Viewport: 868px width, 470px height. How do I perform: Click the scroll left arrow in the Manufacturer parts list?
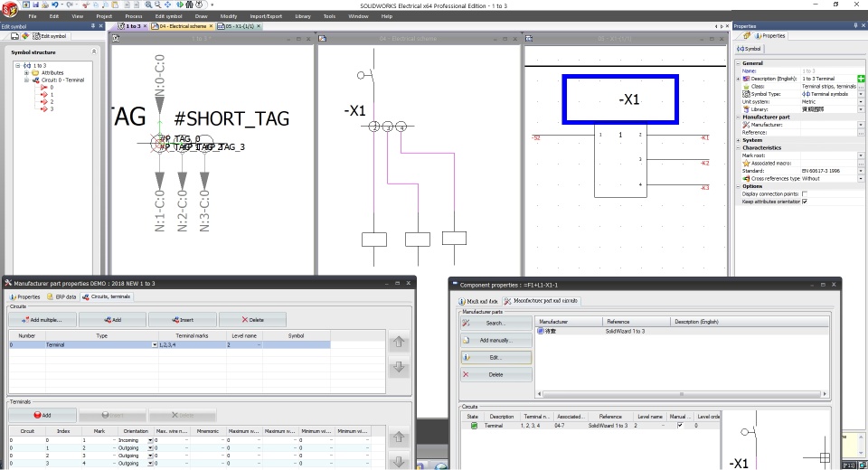[x=539, y=394]
